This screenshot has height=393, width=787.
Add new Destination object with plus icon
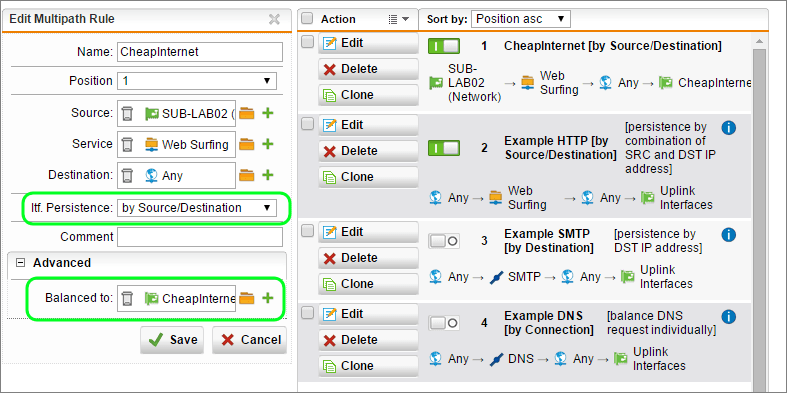tap(268, 175)
